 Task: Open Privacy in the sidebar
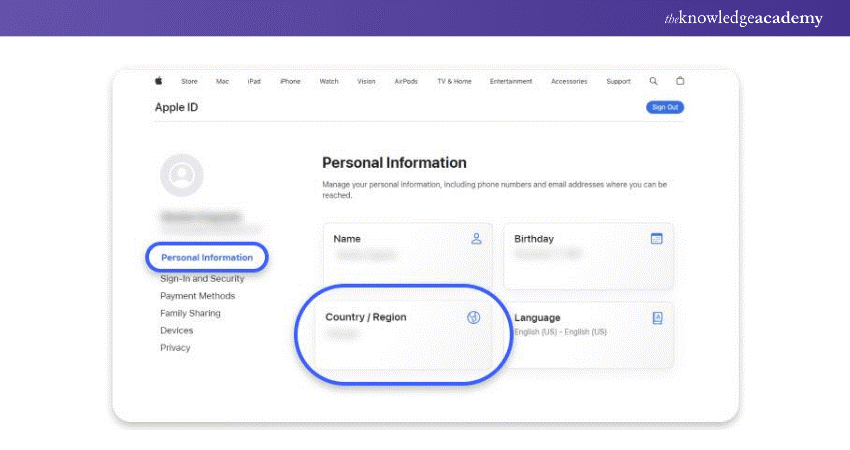[175, 348]
